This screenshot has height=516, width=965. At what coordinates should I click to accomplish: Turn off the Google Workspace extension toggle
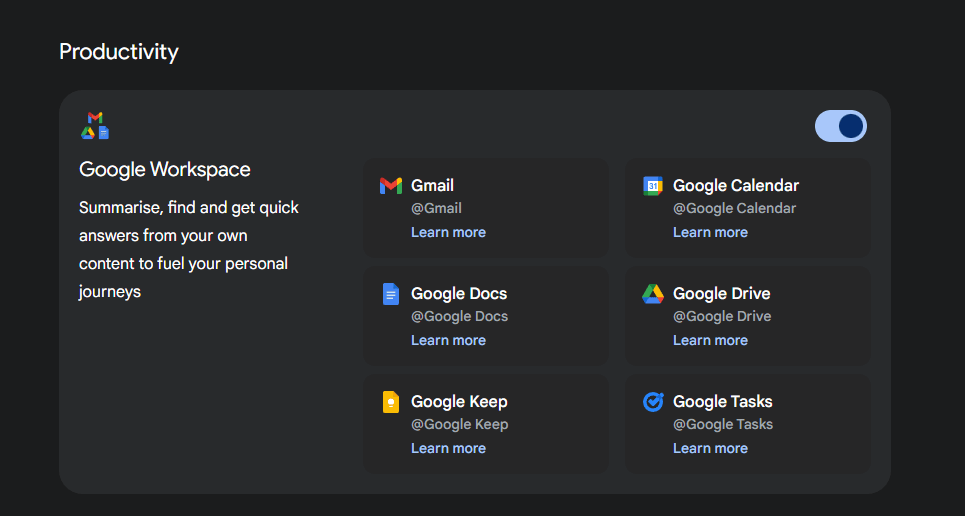pos(841,126)
